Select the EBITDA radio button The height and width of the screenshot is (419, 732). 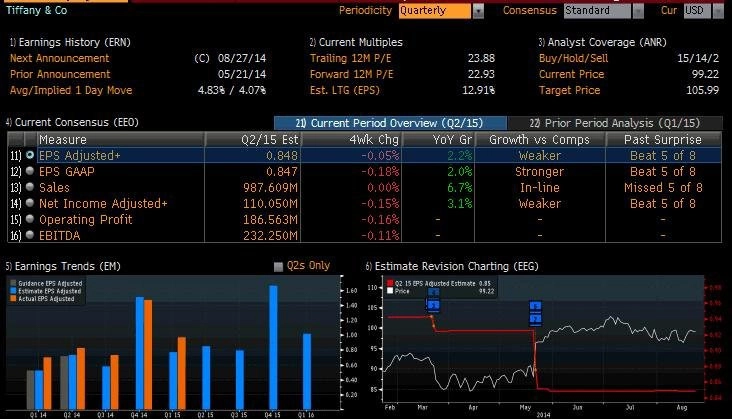[30, 235]
